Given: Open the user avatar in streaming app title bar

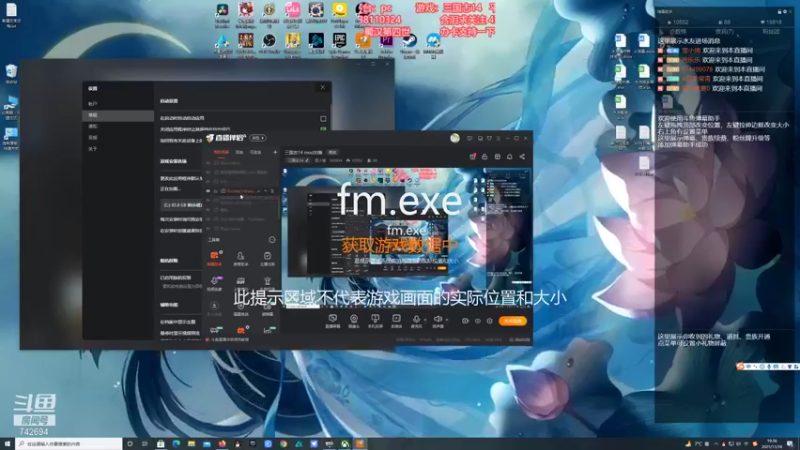Looking at the screenshot, I should click(455, 138).
